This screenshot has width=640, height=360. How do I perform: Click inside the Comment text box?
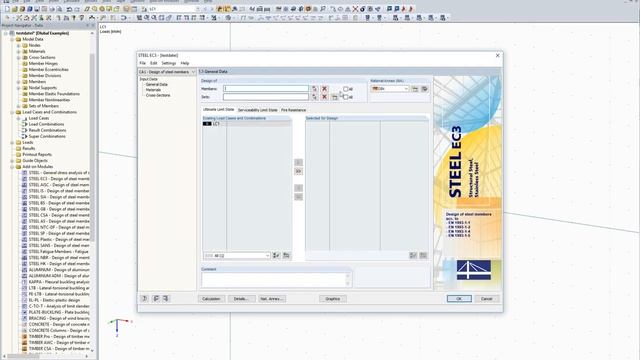[273, 280]
